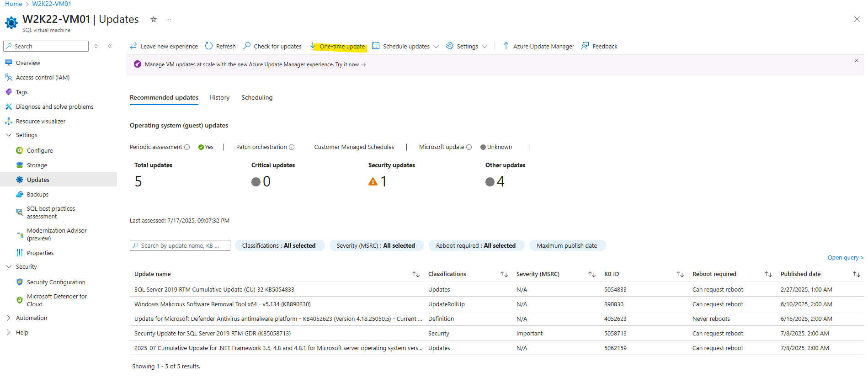Image resolution: width=868 pixels, height=388 pixels.
Task: Click the Home breadcrumb link
Action: 14,4
